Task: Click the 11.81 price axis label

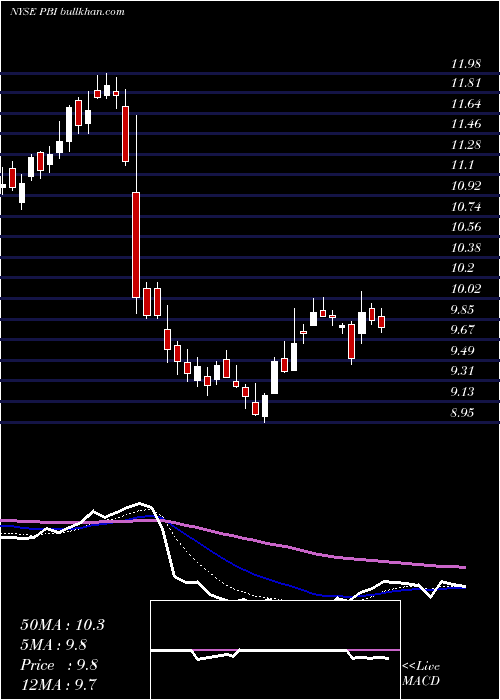Action: coord(466,83)
